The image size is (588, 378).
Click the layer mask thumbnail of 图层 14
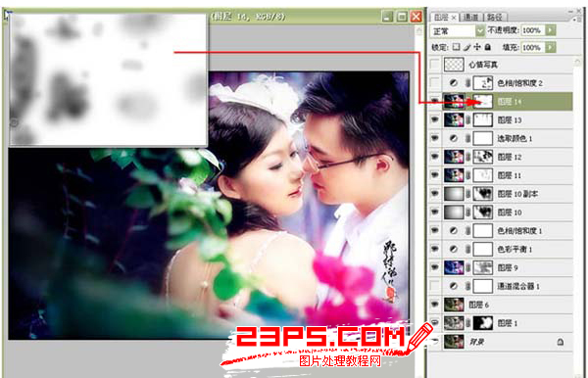[482, 101]
